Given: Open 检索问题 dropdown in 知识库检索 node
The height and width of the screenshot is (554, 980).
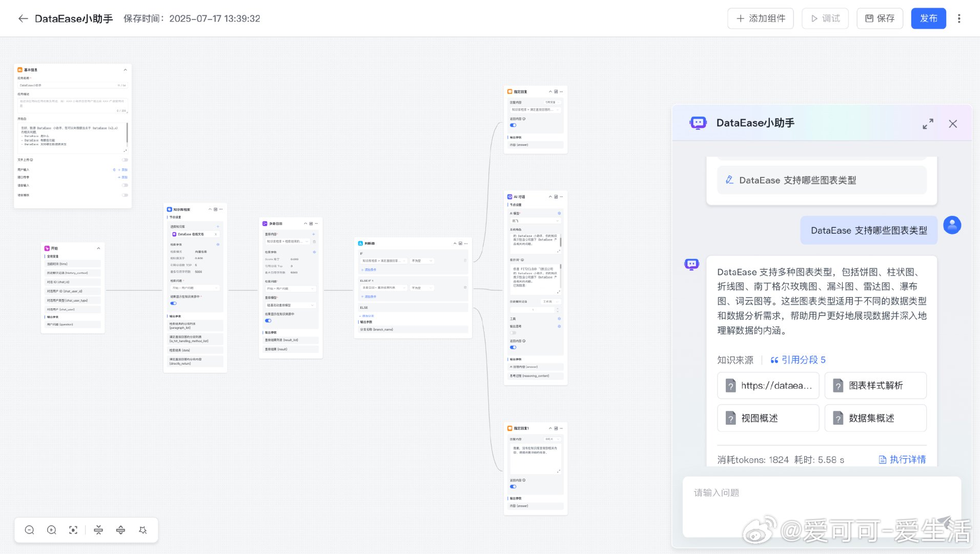Looking at the screenshot, I should point(195,288).
